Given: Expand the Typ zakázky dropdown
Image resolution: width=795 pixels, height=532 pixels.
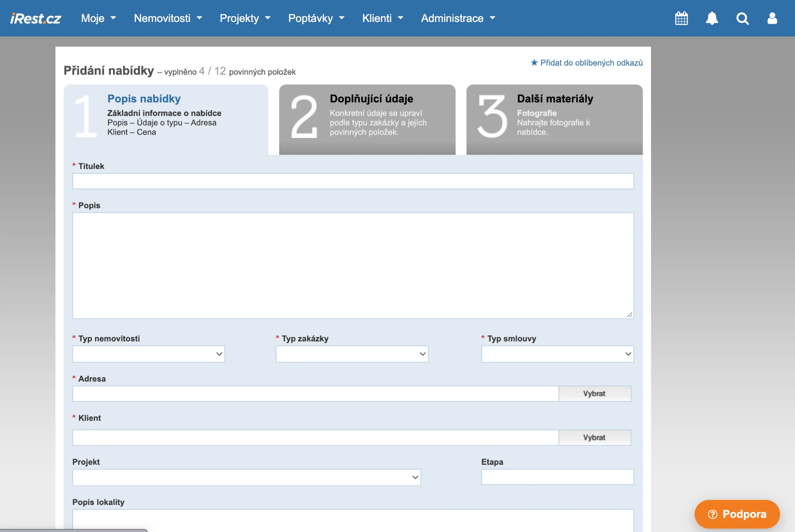Looking at the screenshot, I should [x=352, y=354].
